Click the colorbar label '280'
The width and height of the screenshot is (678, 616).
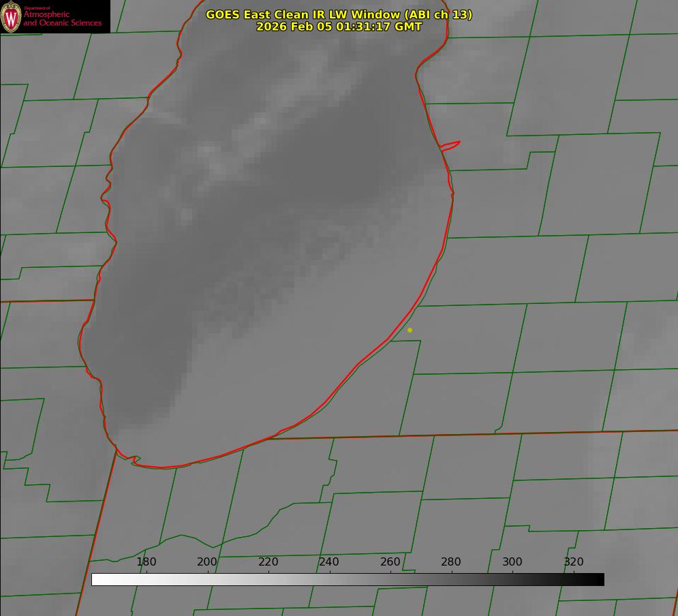(x=451, y=561)
